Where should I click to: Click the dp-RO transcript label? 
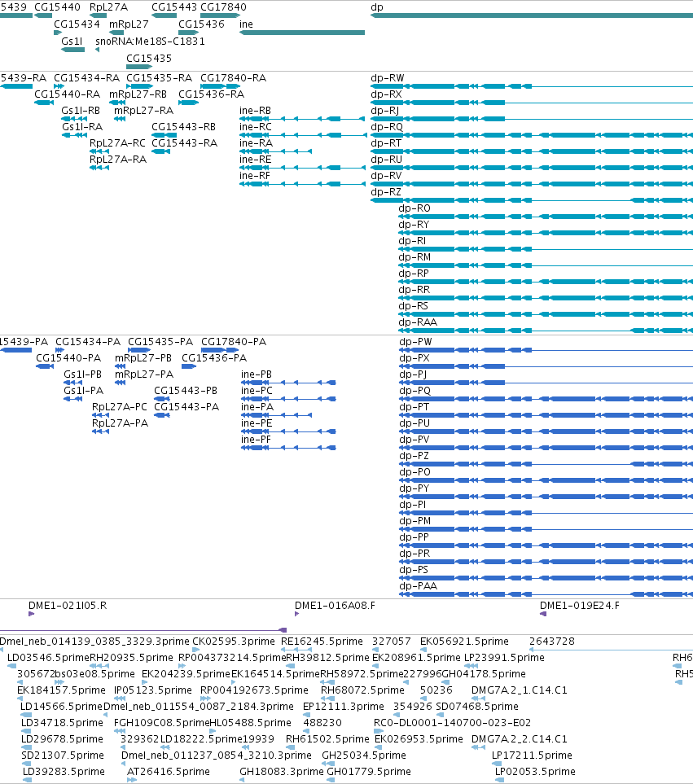pos(414,208)
